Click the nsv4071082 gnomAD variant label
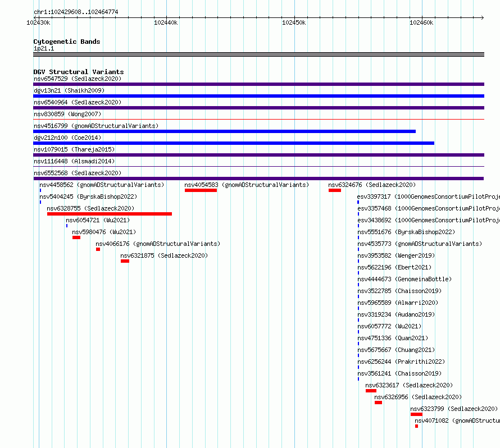 tap(457, 420)
